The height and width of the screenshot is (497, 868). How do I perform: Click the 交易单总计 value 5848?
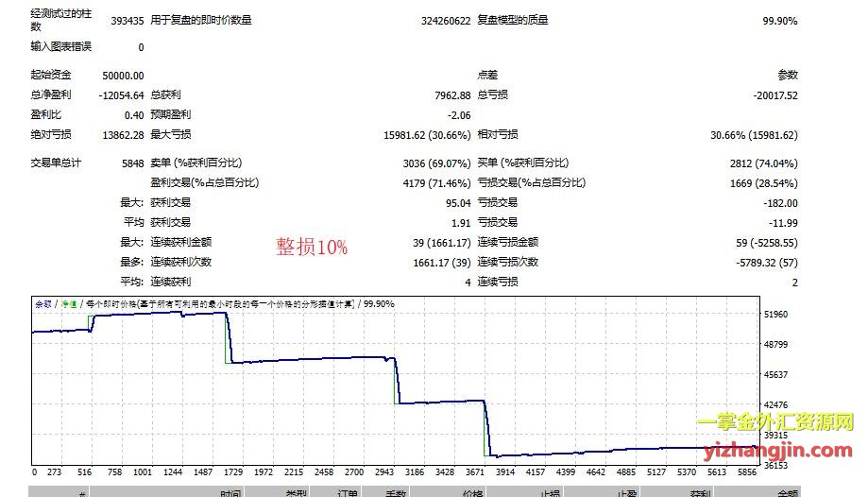132,163
